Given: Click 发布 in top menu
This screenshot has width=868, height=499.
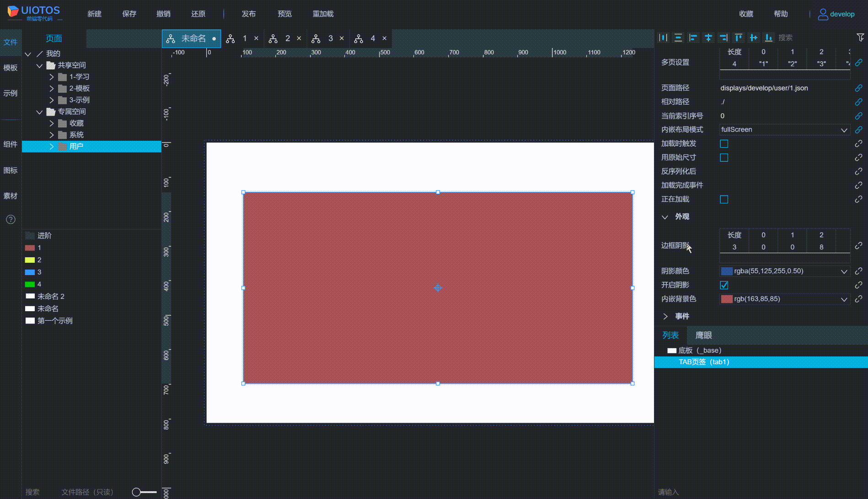Looking at the screenshot, I should click(249, 14).
